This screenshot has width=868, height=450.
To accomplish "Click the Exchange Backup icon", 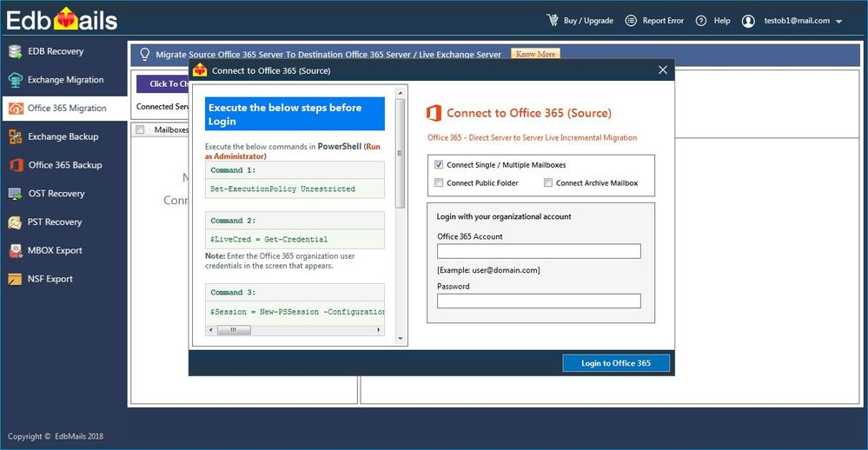I will (x=16, y=136).
